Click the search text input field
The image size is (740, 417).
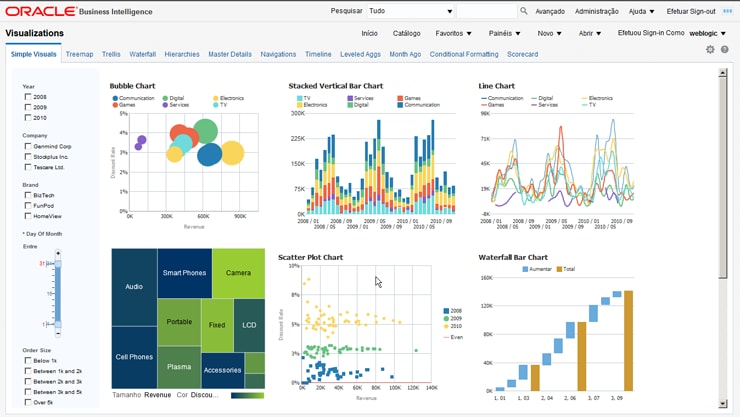tap(487, 11)
